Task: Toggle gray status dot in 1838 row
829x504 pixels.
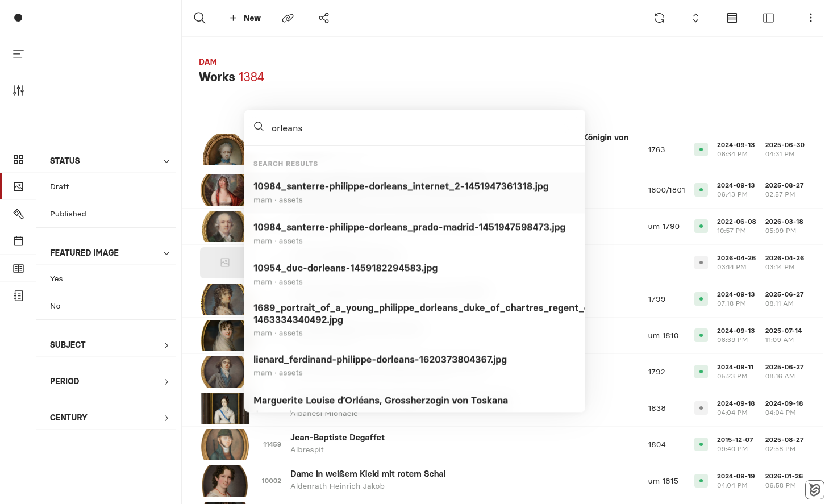Action: [701, 408]
